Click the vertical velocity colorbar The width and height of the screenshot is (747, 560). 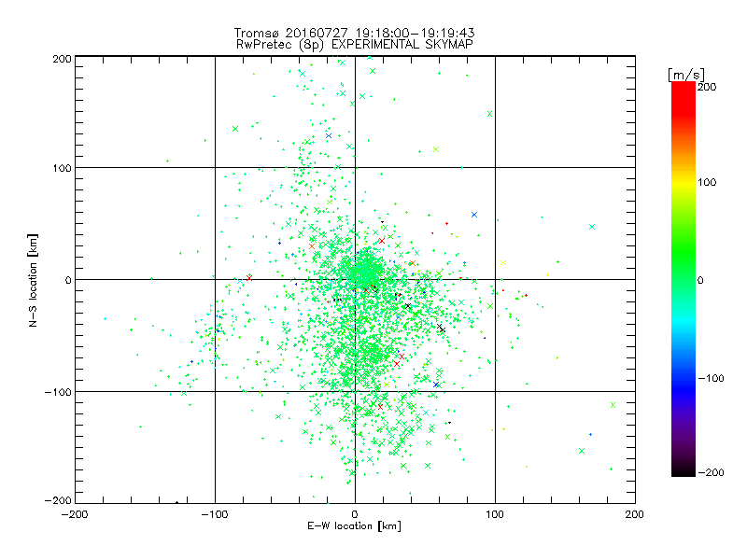coord(684,279)
